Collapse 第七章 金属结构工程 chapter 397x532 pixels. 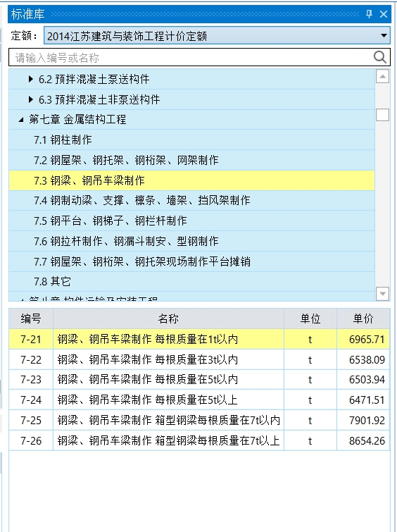[x=21, y=119]
